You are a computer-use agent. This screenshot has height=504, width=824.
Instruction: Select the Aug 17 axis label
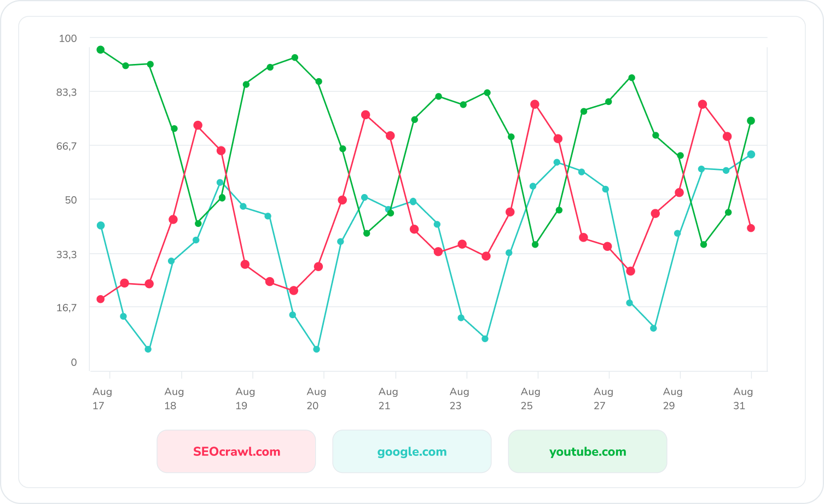pos(102,398)
